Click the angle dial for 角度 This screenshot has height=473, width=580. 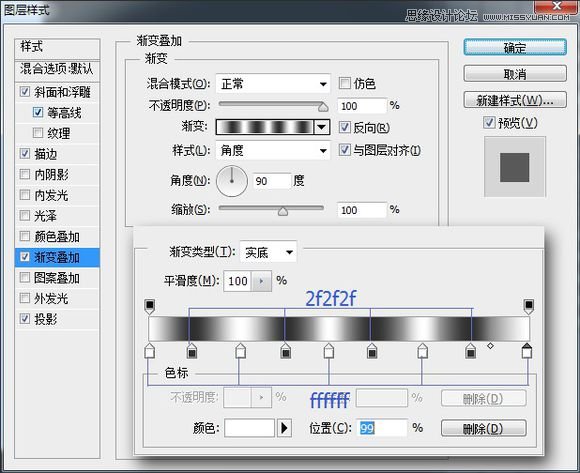tap(232, 181)
